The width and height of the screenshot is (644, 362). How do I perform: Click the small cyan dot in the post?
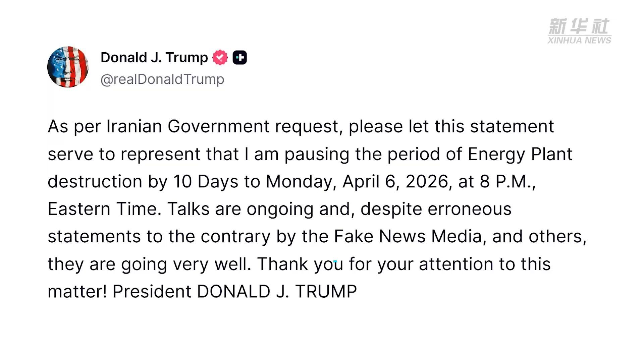[x=335, y=261]
